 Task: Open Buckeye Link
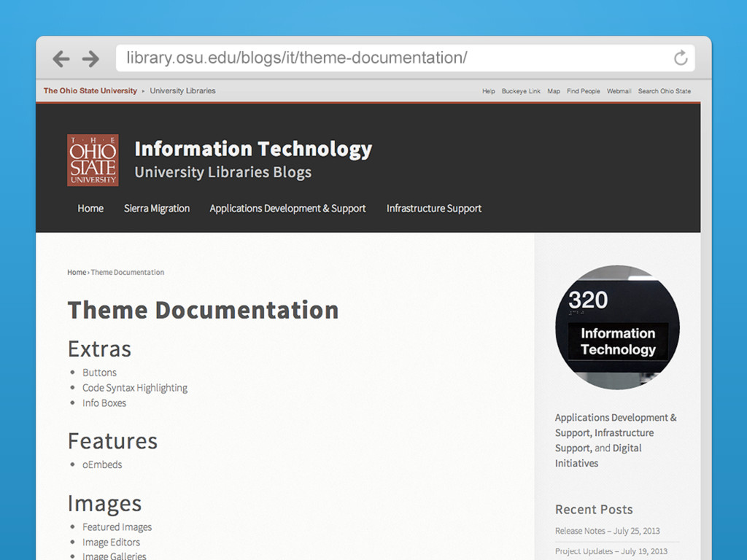pyautogui.click(x=521, y=91)
